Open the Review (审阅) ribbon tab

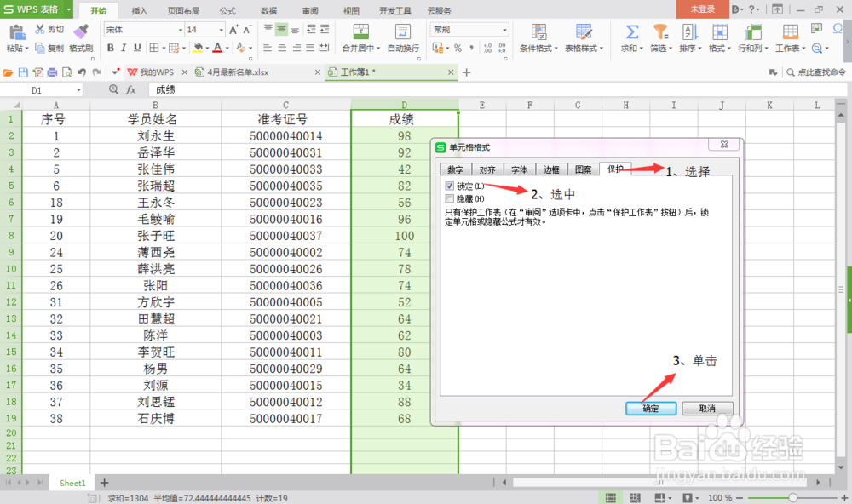(310, 11)
